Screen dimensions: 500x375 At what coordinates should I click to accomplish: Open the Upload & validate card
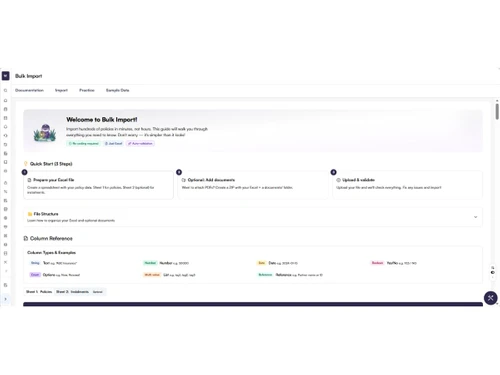point(407,185)
